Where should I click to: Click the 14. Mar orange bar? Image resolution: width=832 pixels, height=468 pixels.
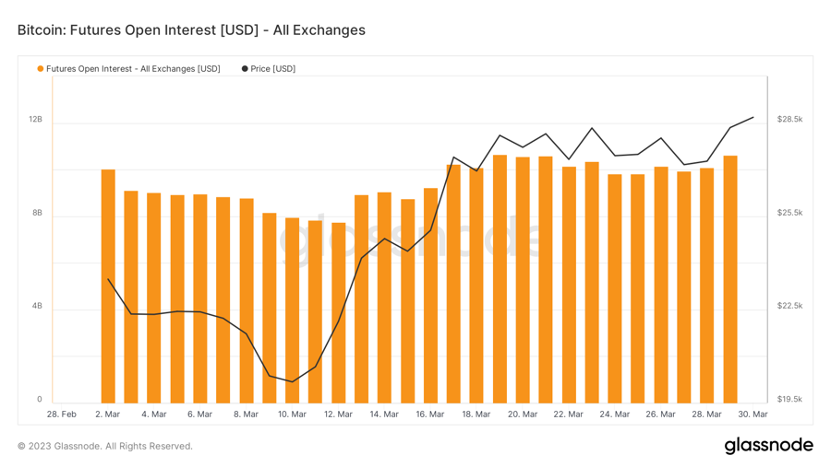point(384,297)
